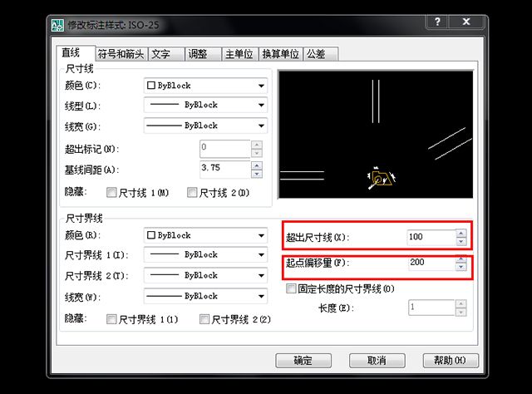Screen dimensions: 532x394
Task: Decrease 起点偏移量 with down arrow
Action: [x=461, y=267]
